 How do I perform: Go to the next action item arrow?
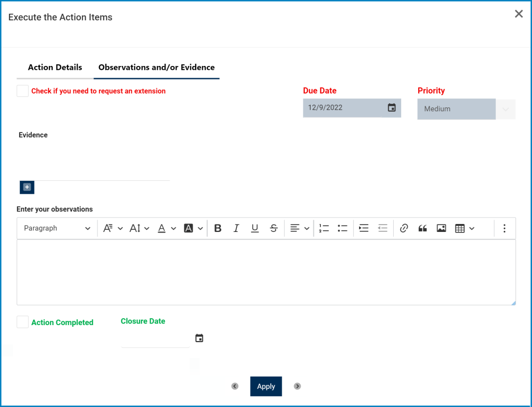tap(297, 386)
